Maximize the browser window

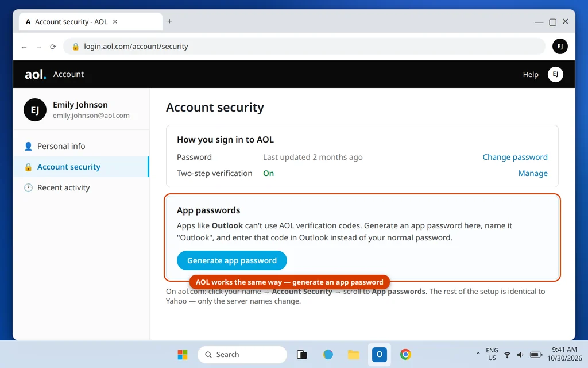552,22
